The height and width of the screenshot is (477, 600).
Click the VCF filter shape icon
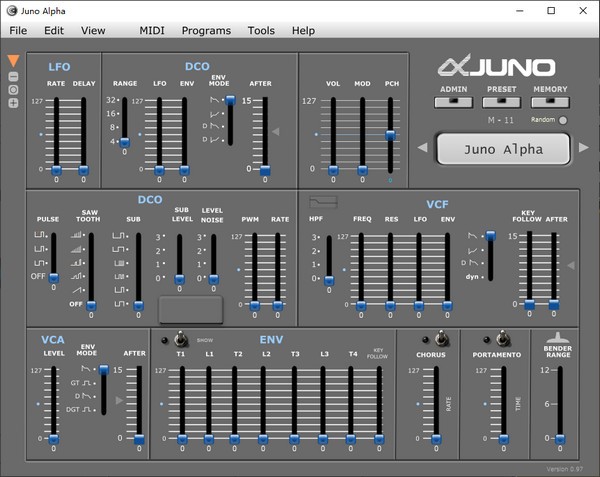[x=322, y=202]
